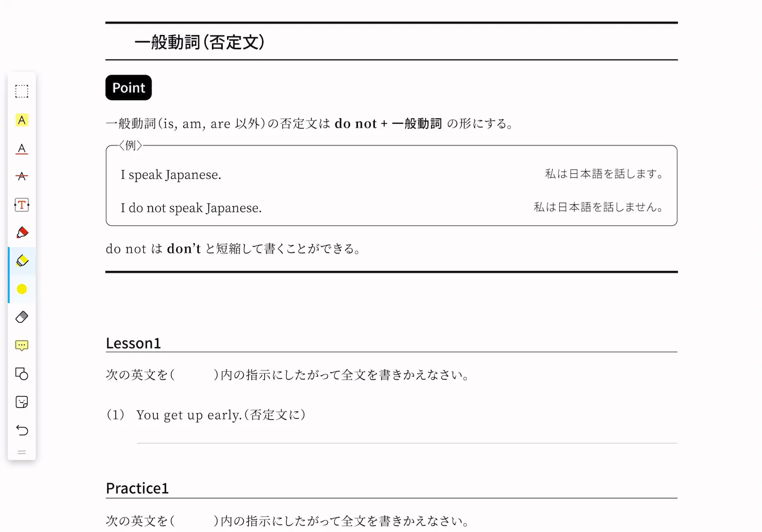Undo the last annotation action
Viewport: 762px width, 532px height.
tap(22, 430)
